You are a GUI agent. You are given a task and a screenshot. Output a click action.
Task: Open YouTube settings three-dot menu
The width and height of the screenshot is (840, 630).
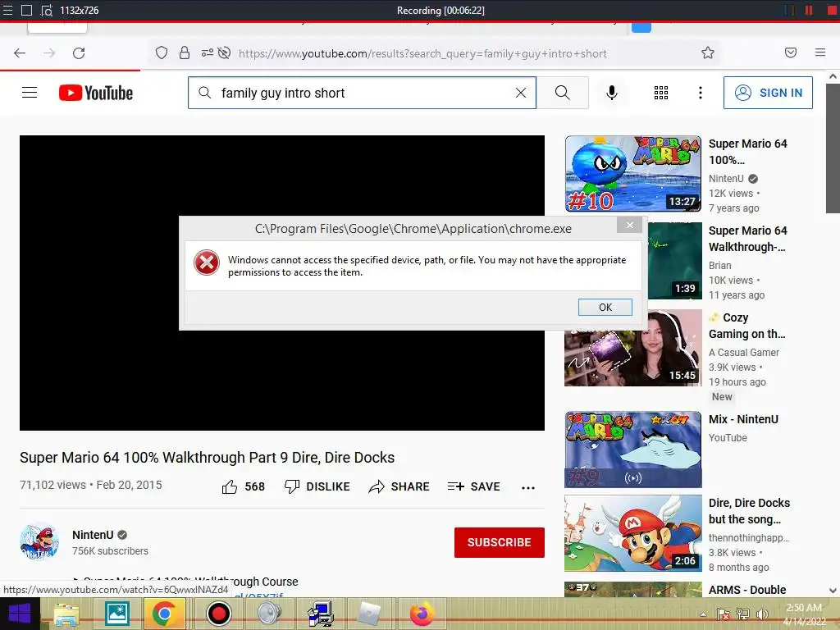tap(701, 93)
